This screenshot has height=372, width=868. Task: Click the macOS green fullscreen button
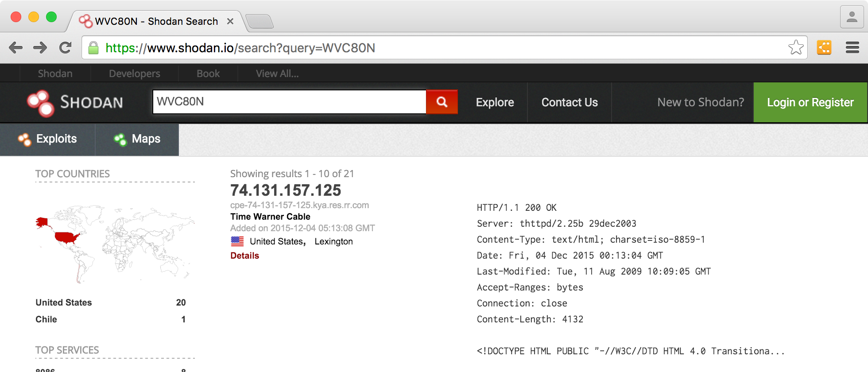pyautogui.click(x=51, y=17)
